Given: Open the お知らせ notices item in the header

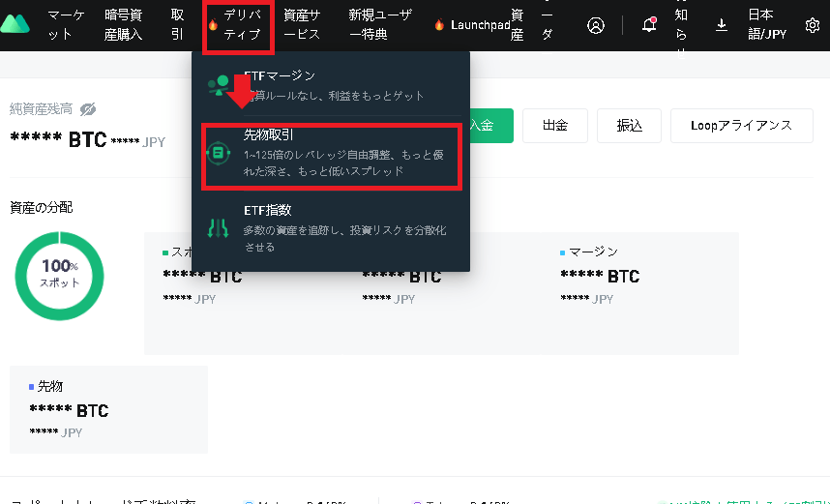Looking at the screenshot, I should [x=681, y=25].
